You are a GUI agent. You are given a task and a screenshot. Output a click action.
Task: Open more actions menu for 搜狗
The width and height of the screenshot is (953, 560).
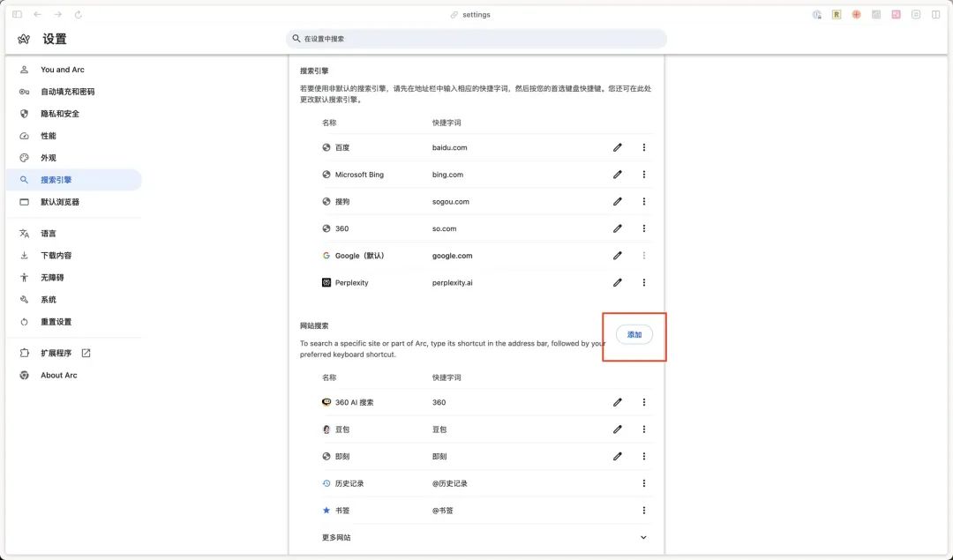(x=644, y=202)
